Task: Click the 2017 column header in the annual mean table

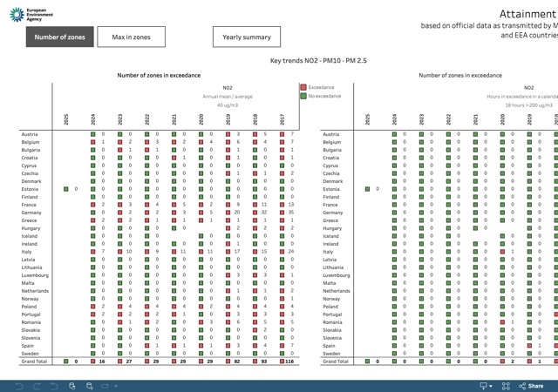Action: tap(282, 119)
